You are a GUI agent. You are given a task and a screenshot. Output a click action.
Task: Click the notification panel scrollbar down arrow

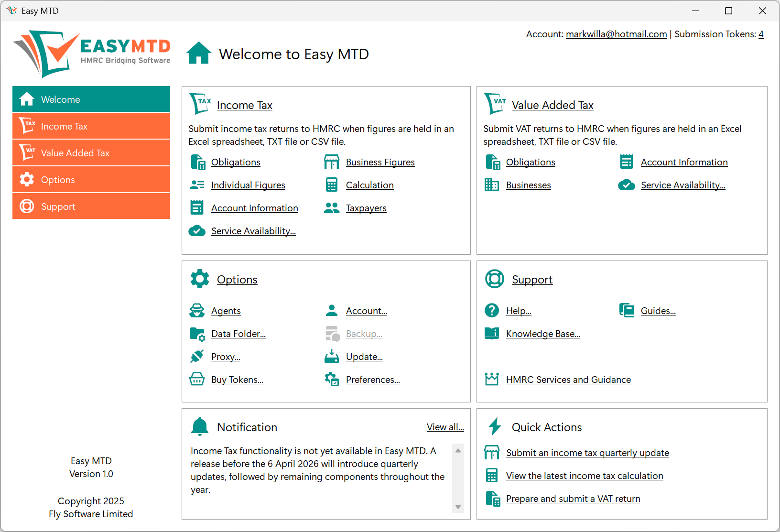[x=458, y=506]
